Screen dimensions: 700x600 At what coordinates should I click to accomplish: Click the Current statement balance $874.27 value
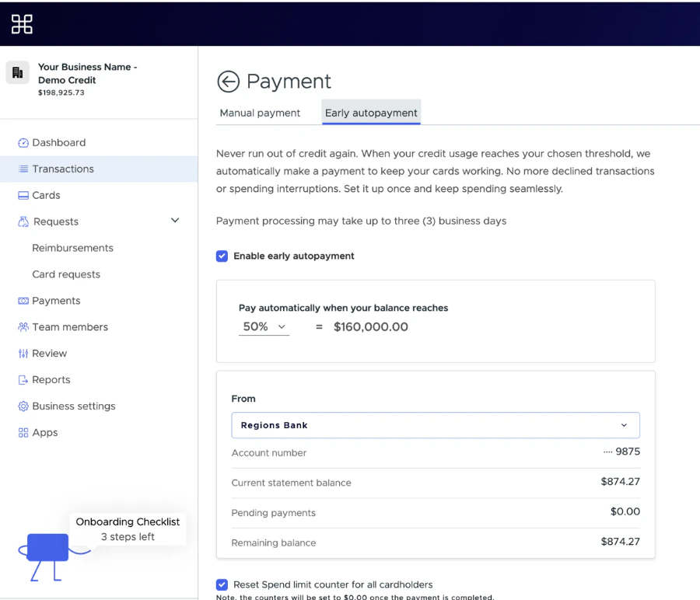pos(620,482)
